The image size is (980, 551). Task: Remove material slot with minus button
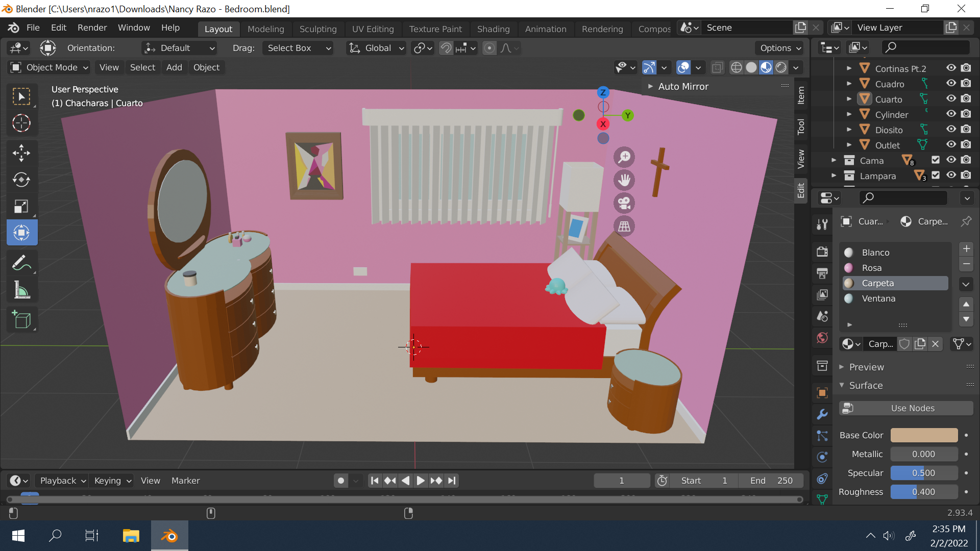(966, 264)
